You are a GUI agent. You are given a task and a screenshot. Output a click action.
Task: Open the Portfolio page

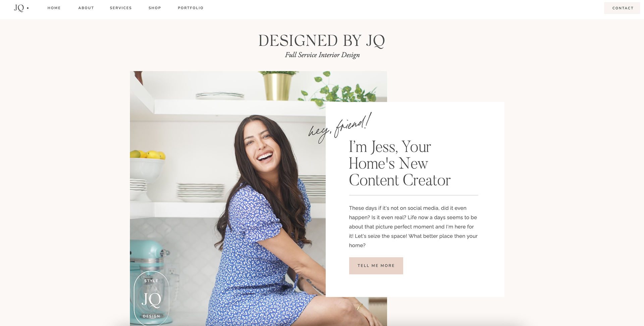point(191,8)
